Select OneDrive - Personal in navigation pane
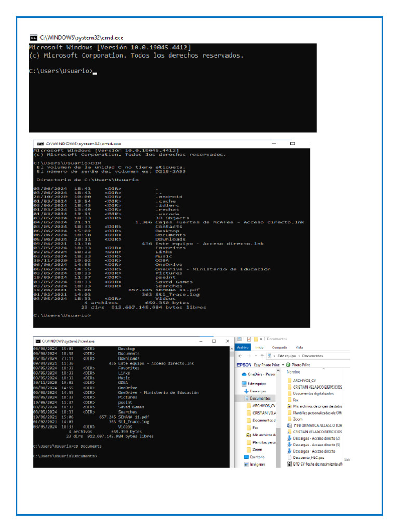 (259, 374)
